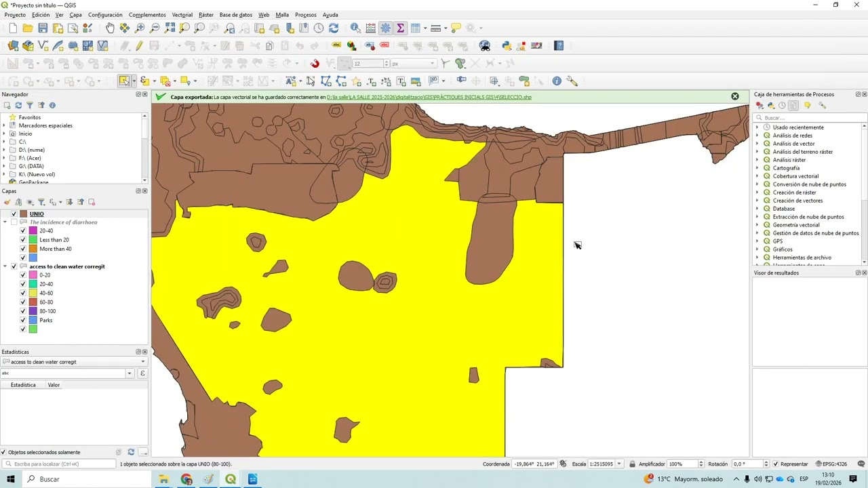Toggle the '0-20' category checkbox

(23, 275)
